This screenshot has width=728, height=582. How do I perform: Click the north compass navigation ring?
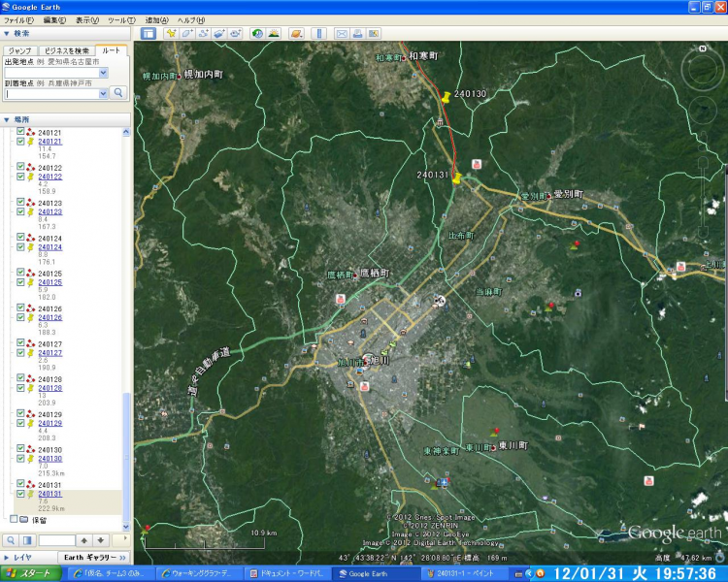pos(703,69)
